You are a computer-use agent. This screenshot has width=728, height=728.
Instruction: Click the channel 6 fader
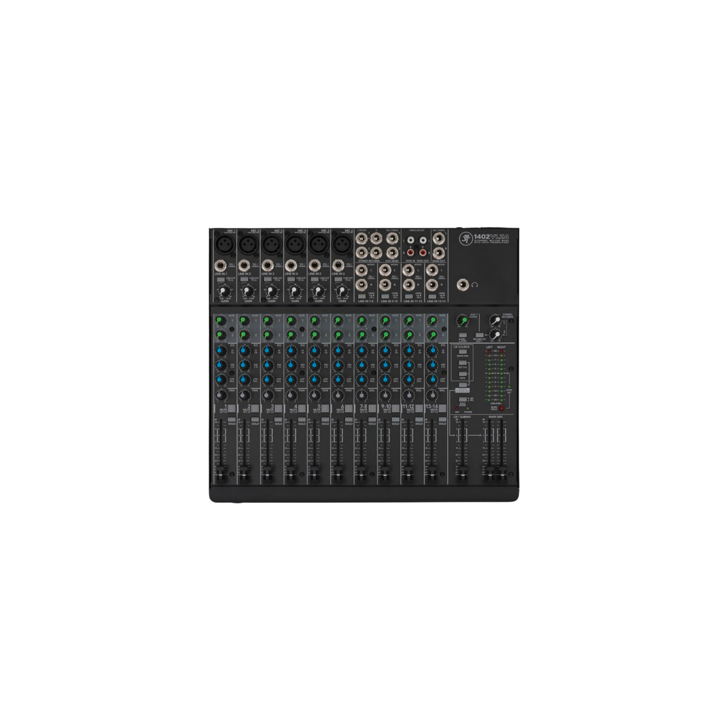[337, 474]
